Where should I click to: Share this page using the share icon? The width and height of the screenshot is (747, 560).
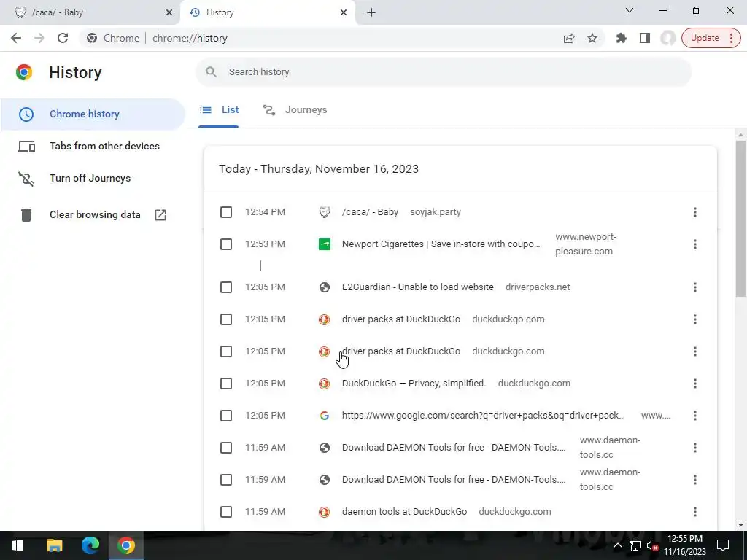point(569,38)
